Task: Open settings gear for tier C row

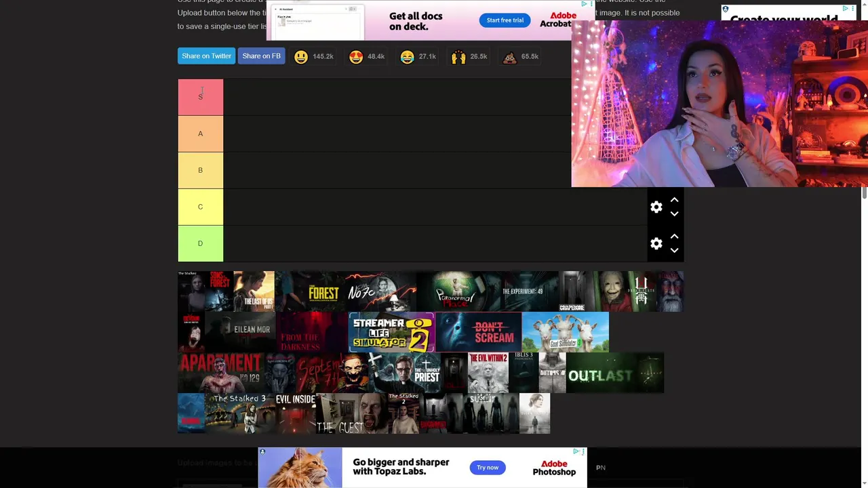Action: tap(656, 207)
